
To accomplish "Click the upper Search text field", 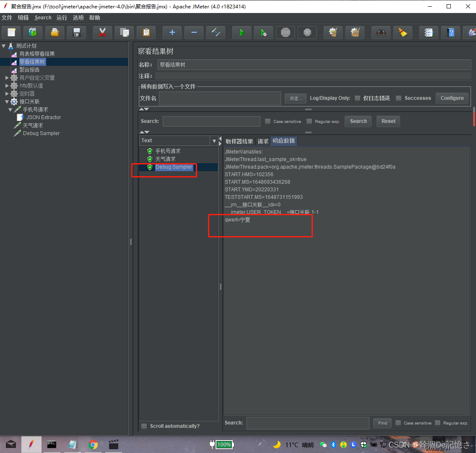I will [211, 121].
